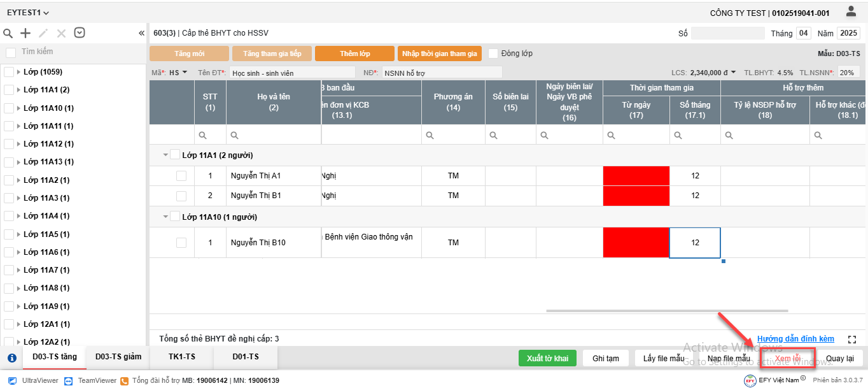This screenshot has width=868, height=388.
Task: Open the EYTEST1 account dropdown
Action: (x=28, y=13)
